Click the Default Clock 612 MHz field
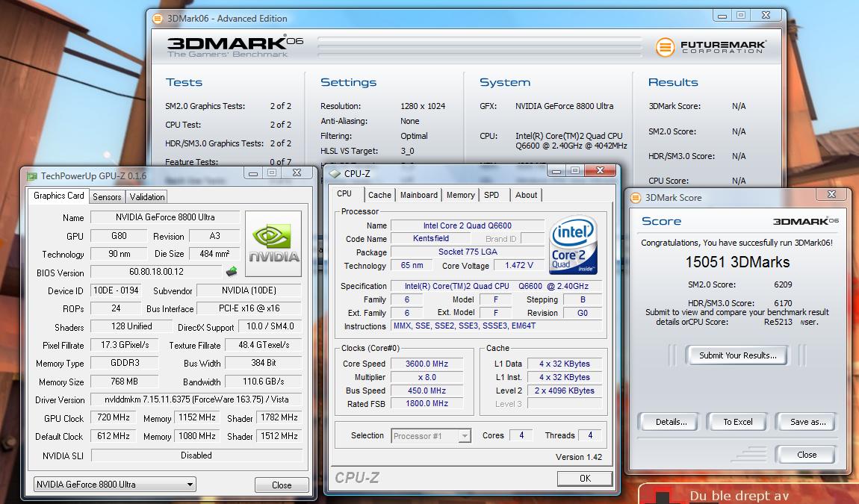The image size is (859, 504). point(114,436)
